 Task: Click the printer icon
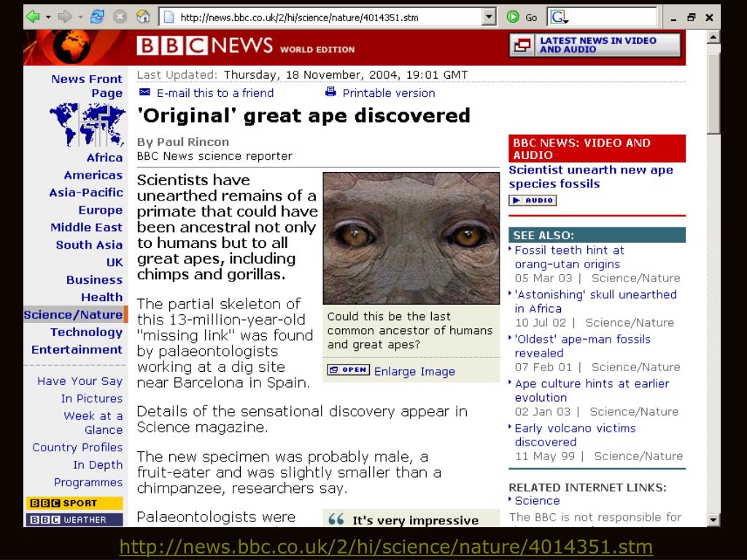[x=330, y=91]
